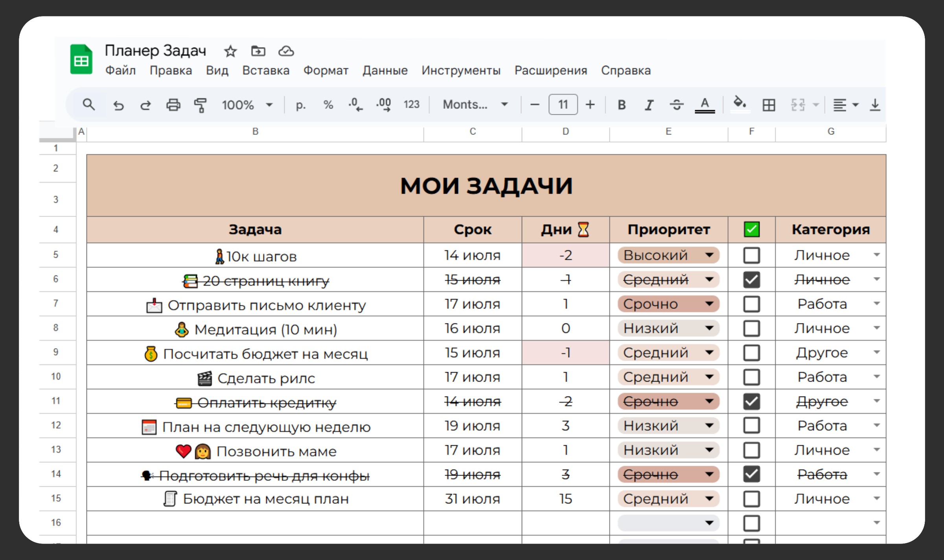944x560 pixels.
Task: Click the print icon
Action: pos(173,105)
